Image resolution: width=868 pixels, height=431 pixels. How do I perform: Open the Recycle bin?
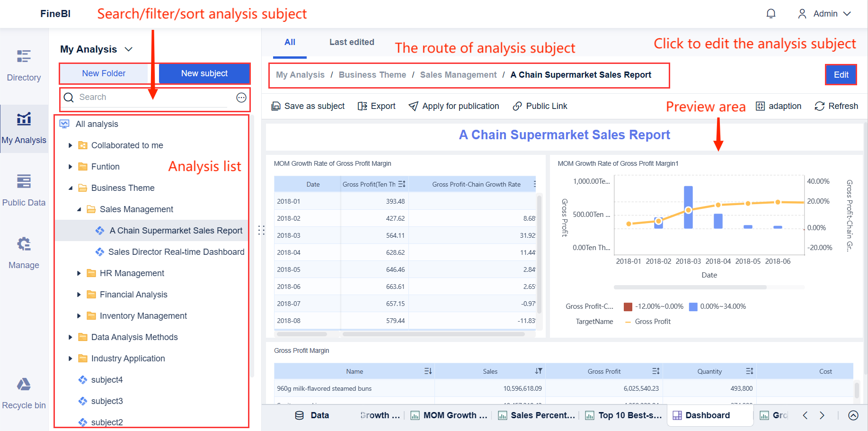(x=24, y=393)
